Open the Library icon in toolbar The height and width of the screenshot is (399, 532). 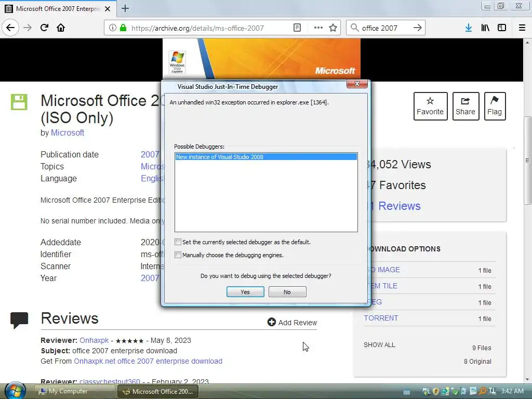pos(485,28)
